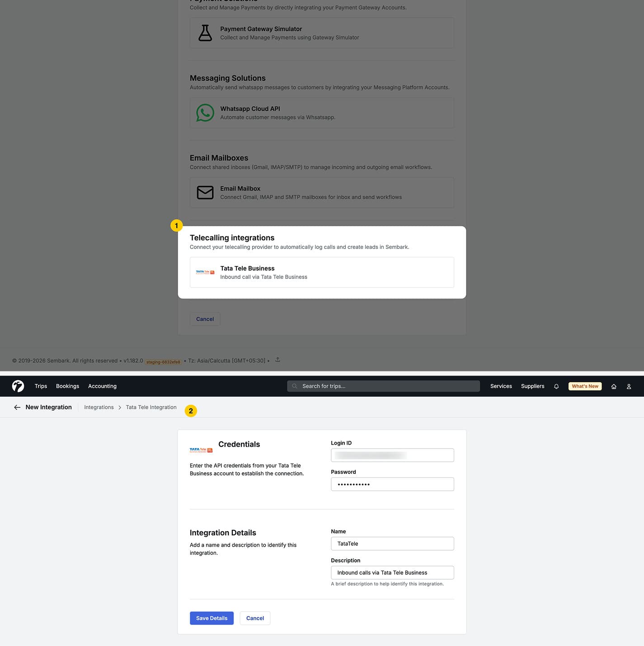644x646 pixels.
Task: Click the Login ID field
Action: (x=392, y=455)
